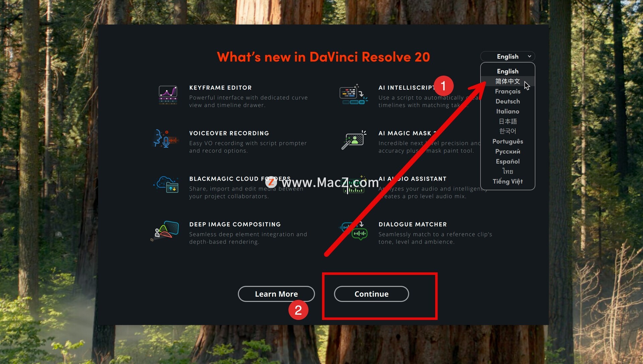Screen dimensions: 643x364
Task: Click the Voiceover Recording microphone icon
Action: pos(166,139)
